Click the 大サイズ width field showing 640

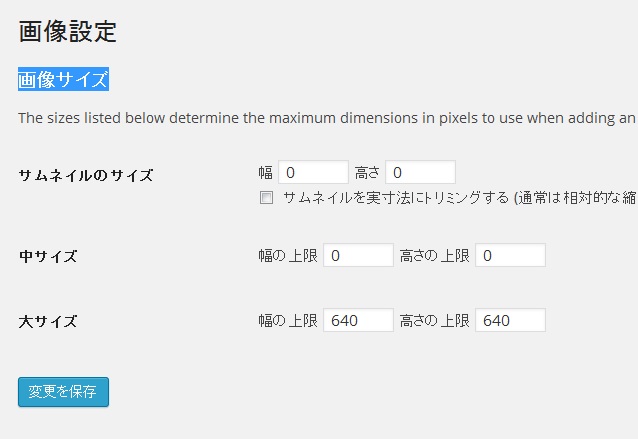[x=358, y=320]
